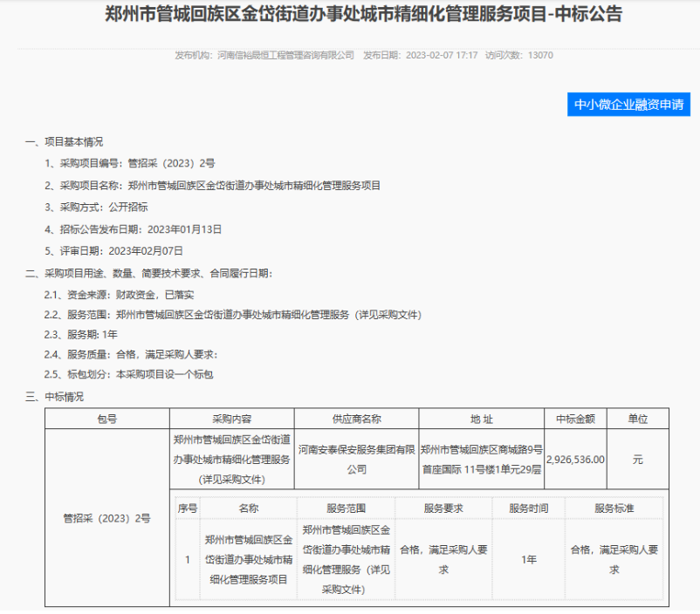700x614 pixels.
Task: Click inner table header 服务标准
Action: coord(614,508)
